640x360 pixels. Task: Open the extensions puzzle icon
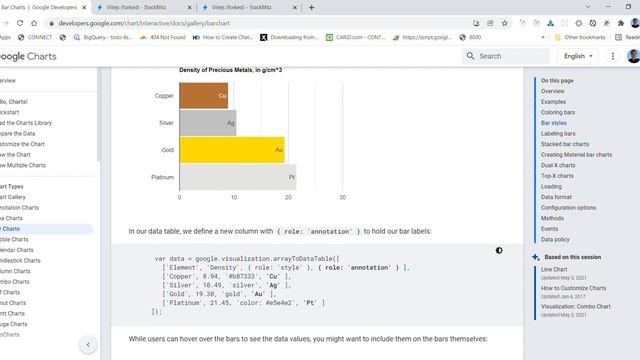pos(621,23)
